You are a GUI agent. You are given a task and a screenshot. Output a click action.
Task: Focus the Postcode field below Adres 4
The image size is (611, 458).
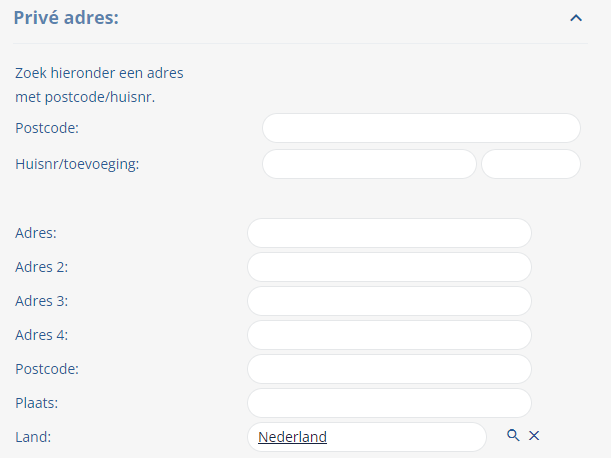[389, 369]
